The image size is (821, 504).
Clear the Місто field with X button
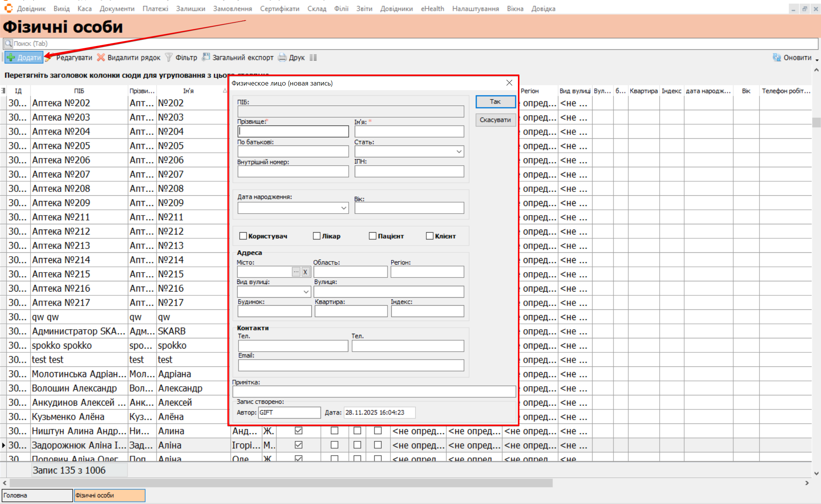click(305, 272)
